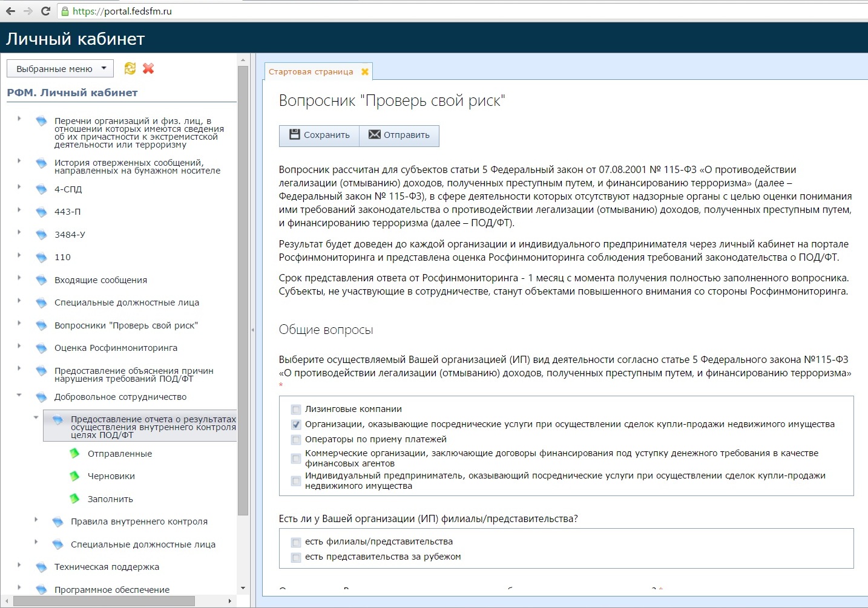
Task: Click the blue icon beside 4-СПД
Action: pos(41,189)
